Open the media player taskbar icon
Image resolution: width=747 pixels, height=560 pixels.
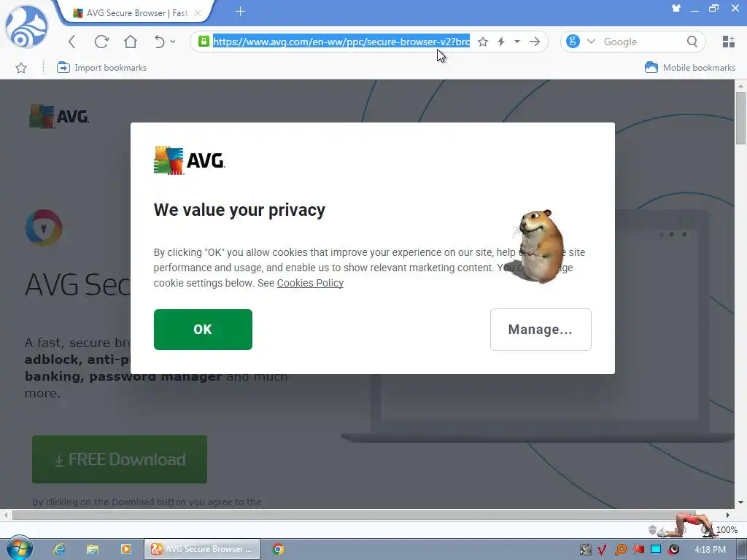[125, 549]
